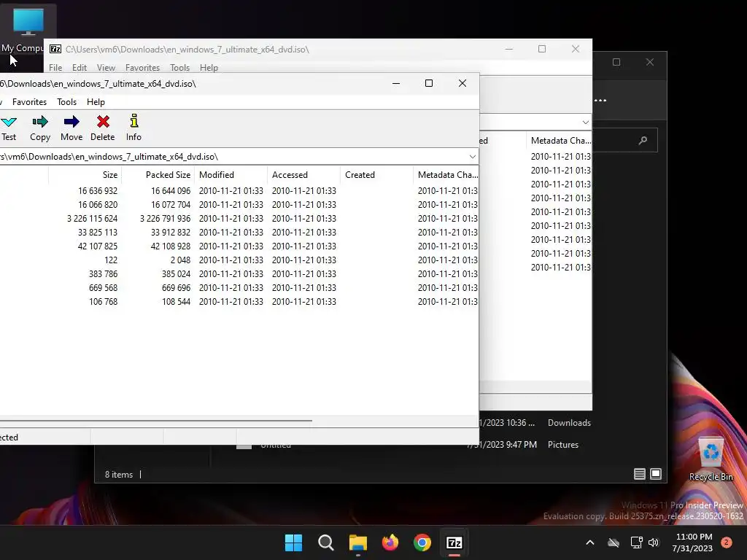Switch File Explorer to large icons view
Viewport: 747px width, 560px height.
(656, 474)
